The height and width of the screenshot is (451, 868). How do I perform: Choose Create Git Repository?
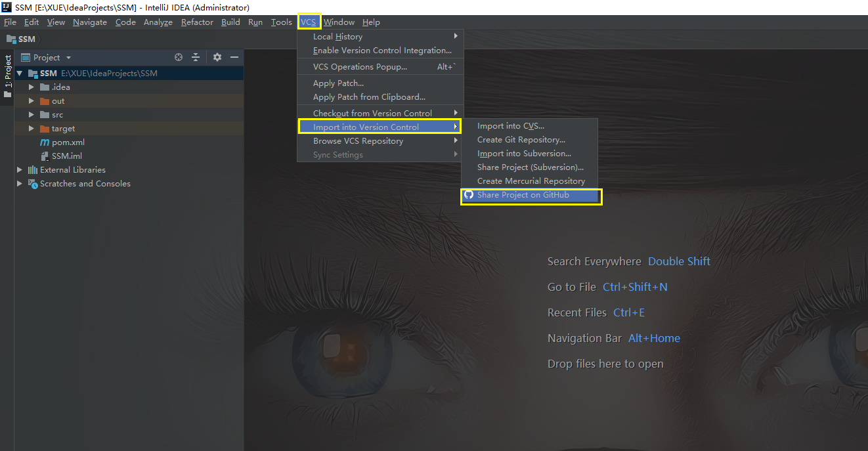click(530, 140)
